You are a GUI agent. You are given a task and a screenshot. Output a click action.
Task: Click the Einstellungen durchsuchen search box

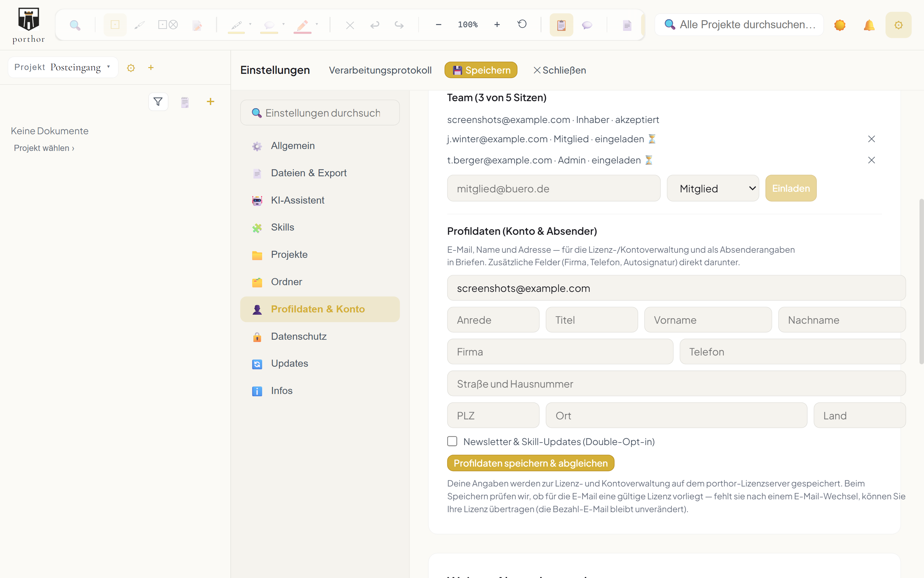click(320, 113)
